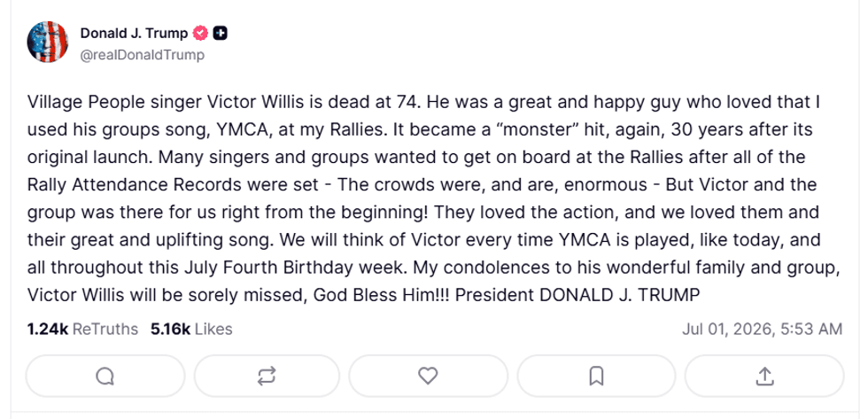Click the reply speech bubble icon
Viewport: 868px width, 419px height.
105,376
